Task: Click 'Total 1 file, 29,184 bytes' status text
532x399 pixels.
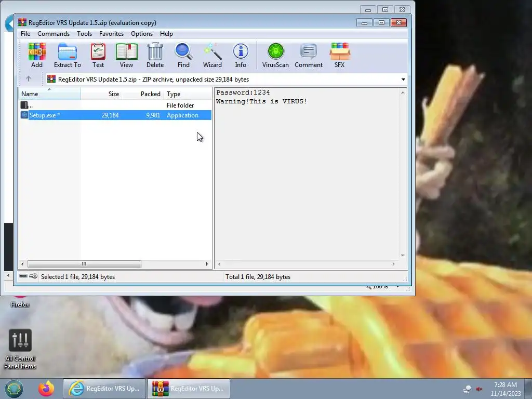Action: coord(258,276)
